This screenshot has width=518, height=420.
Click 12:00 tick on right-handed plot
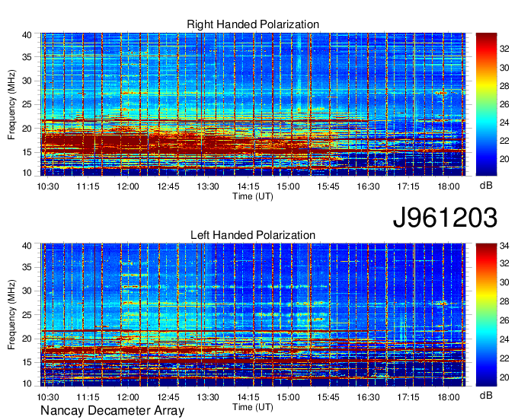coord(128,186)
